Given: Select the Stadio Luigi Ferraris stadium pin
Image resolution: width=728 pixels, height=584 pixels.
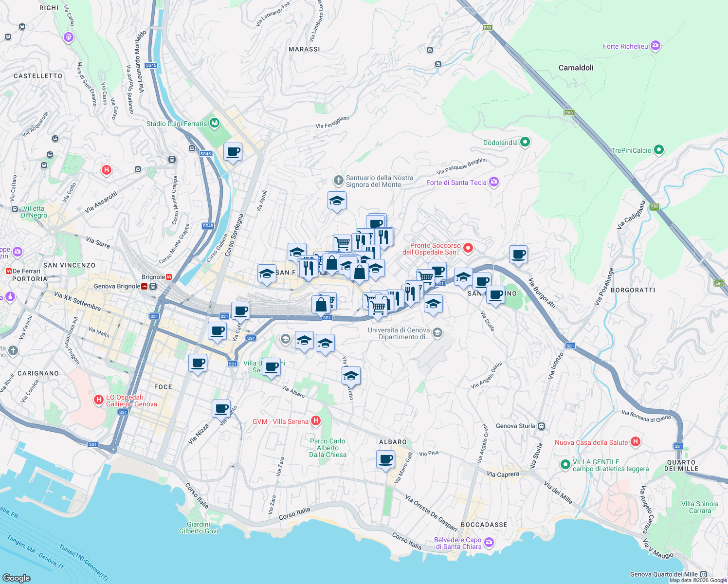Looking at the screenshot, I should [215, 123].
